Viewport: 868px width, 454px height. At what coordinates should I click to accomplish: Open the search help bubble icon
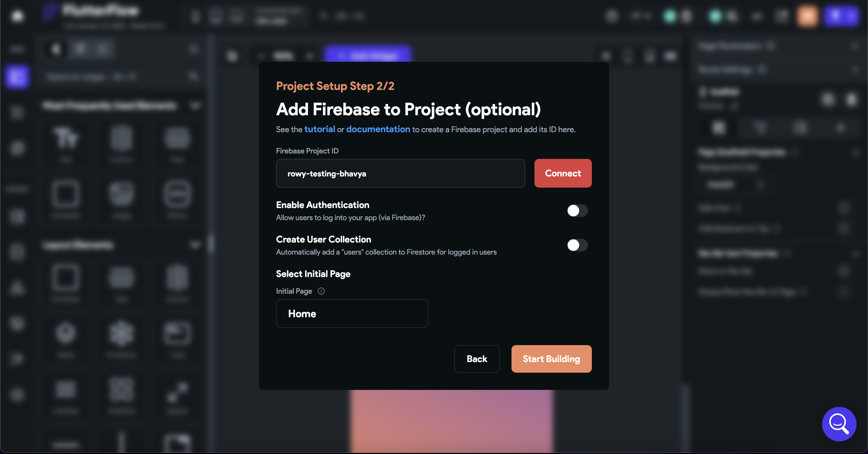pos(839,424)
